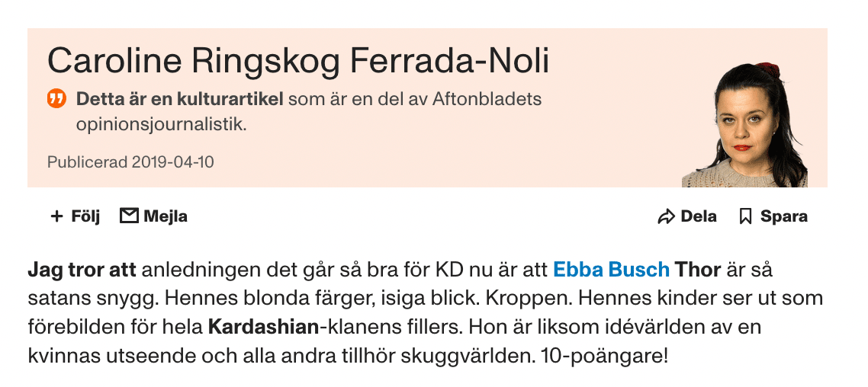Click the bookmark icon beside Spara
The height and width of the screenshot is (387, 868).
tap(745, 217)
